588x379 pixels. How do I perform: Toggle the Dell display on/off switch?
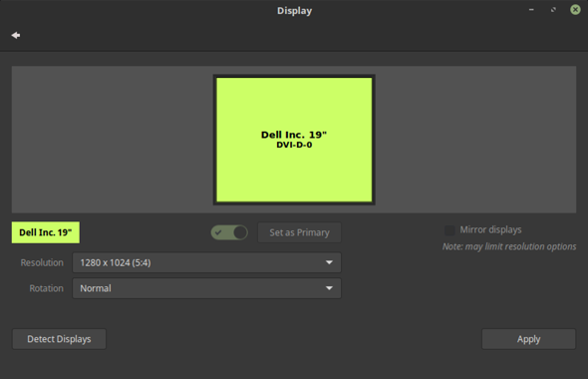229,232
